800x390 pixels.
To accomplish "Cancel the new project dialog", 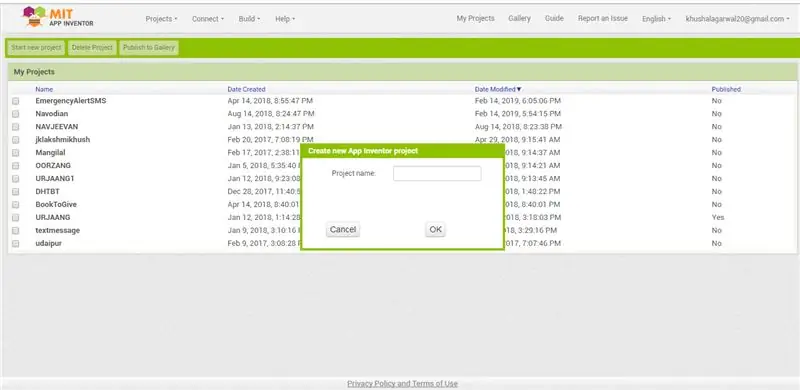I will click(x=343, y=230).
